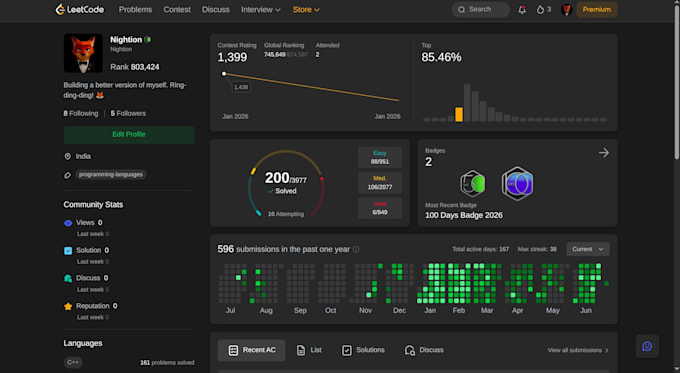Click the Reputation star icon
The image size is (680, 373).
point(68,306)
